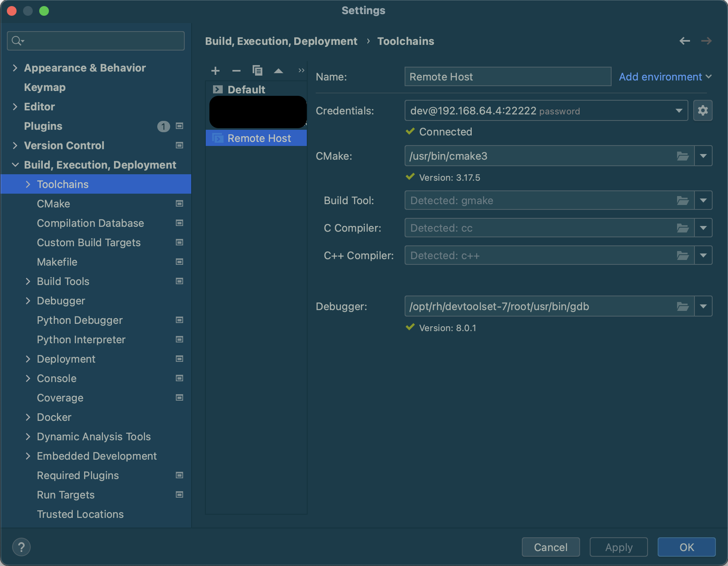Browse for C Compiler folder icon
The width and height of the screenshot is (728, 566).
683,228
